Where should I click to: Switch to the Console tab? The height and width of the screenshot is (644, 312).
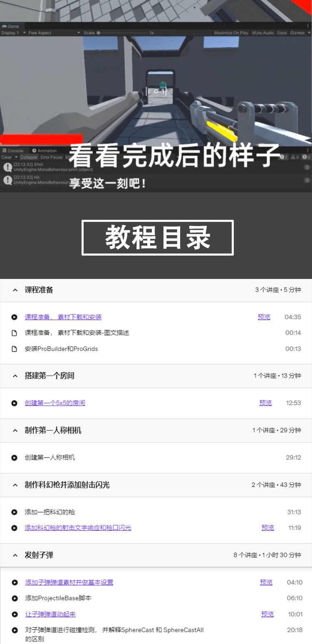13,151
